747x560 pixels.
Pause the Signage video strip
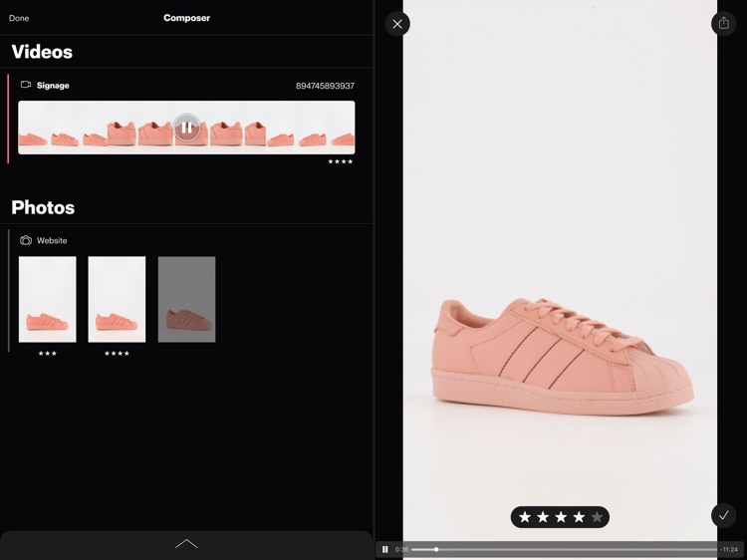(187, 128)
